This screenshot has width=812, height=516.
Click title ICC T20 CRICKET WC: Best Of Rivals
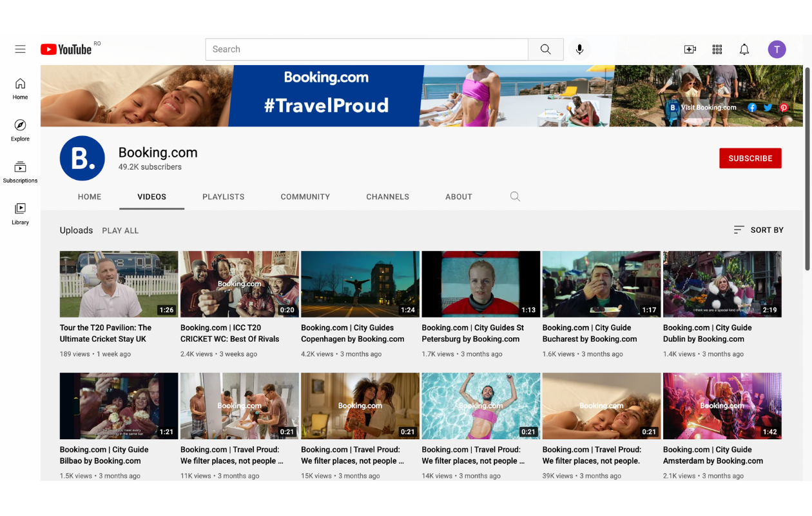click(x=230, y=333)
